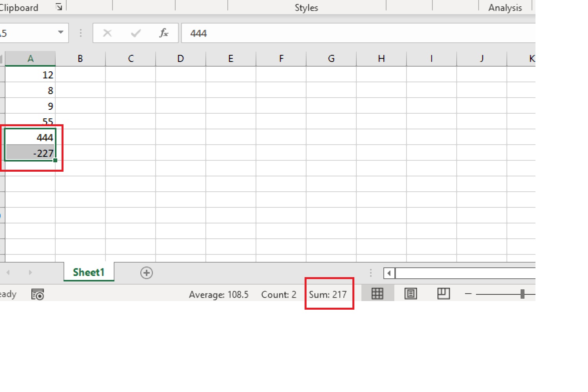Click the horizontal scrollbar left arrow
Image resolution: width=588 pixels, height=392 pixels.
coord(389,273)
